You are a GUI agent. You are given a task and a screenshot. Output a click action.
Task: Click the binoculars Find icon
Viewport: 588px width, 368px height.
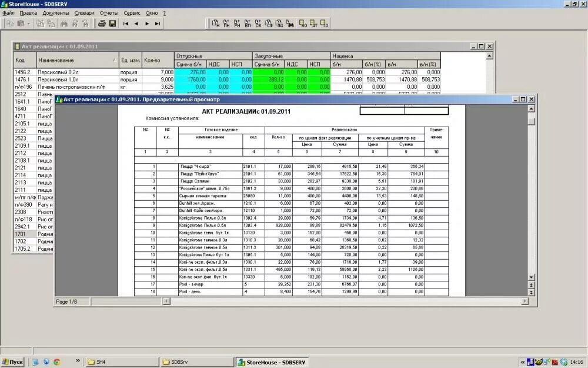[64, 24]
